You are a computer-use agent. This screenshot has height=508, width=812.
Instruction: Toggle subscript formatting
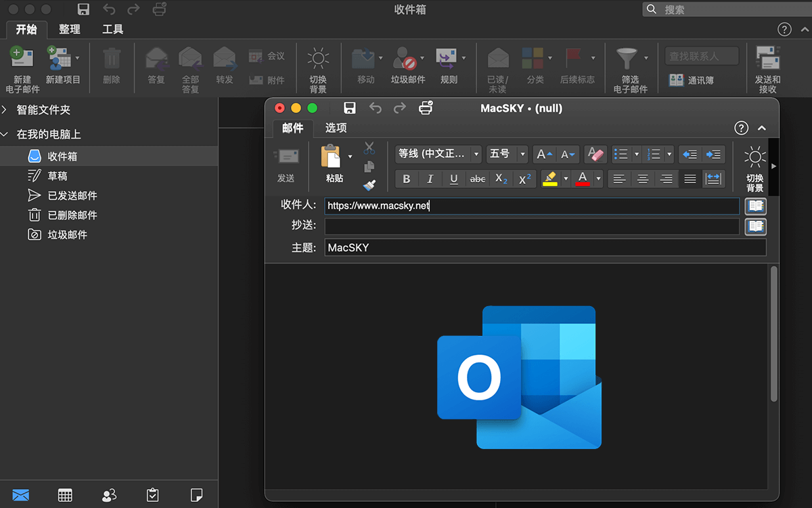pyautogui.click(x=501, y=179)
